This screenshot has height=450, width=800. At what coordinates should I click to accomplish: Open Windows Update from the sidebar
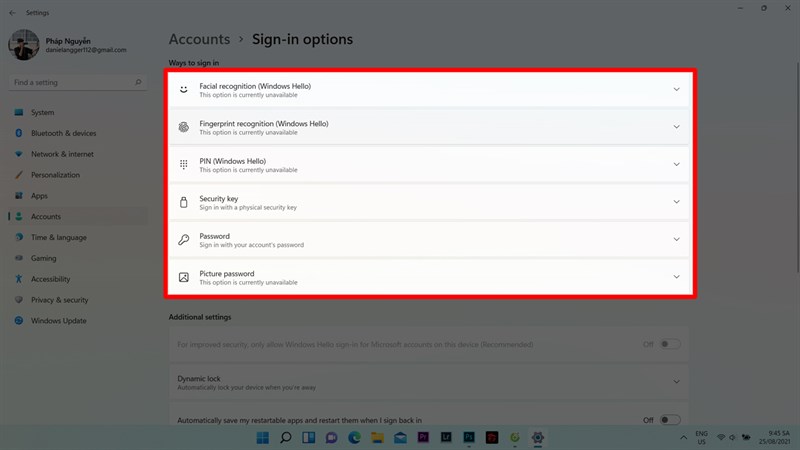[x=58, y=321]
